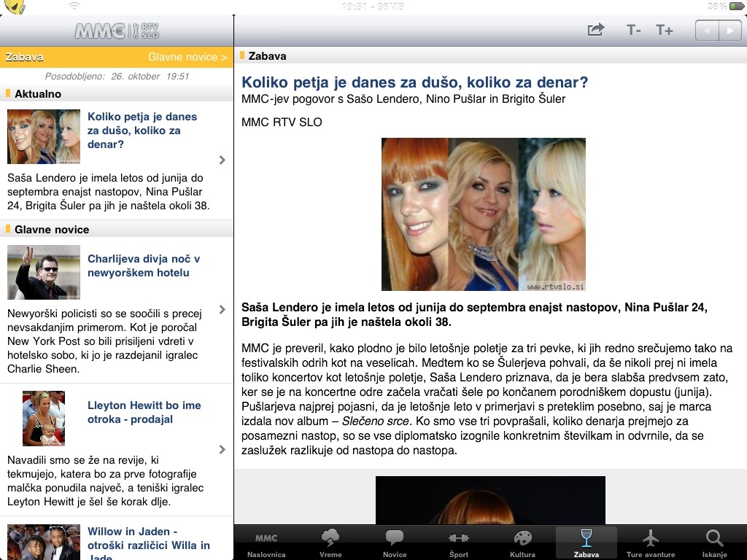Open the Iskanje search tab
Viewport: 747px width, 560px height.
point(714,543)
